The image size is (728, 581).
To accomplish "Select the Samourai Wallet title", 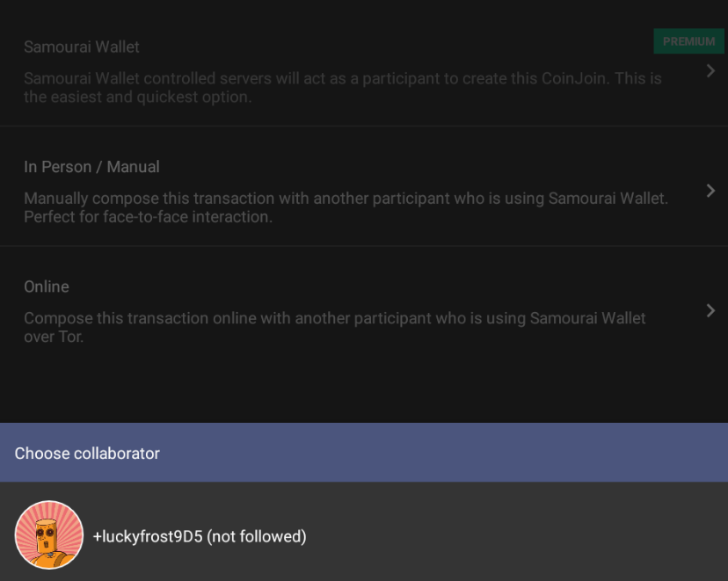I will (x=82, y=47).
